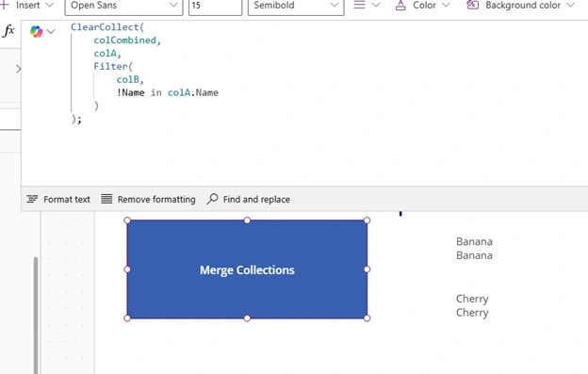Click colCombined in the formula
588x374 pixels.
[125, 41]
